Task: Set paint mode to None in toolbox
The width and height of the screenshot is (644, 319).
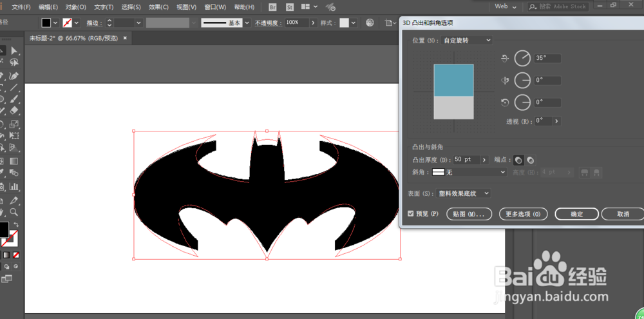Action: (x=16, y=255)
